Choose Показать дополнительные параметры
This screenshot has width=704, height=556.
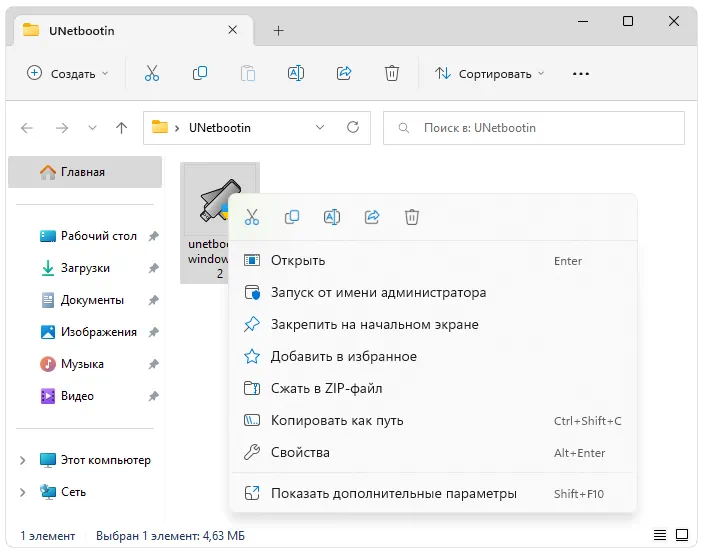[x=433, y=493]
